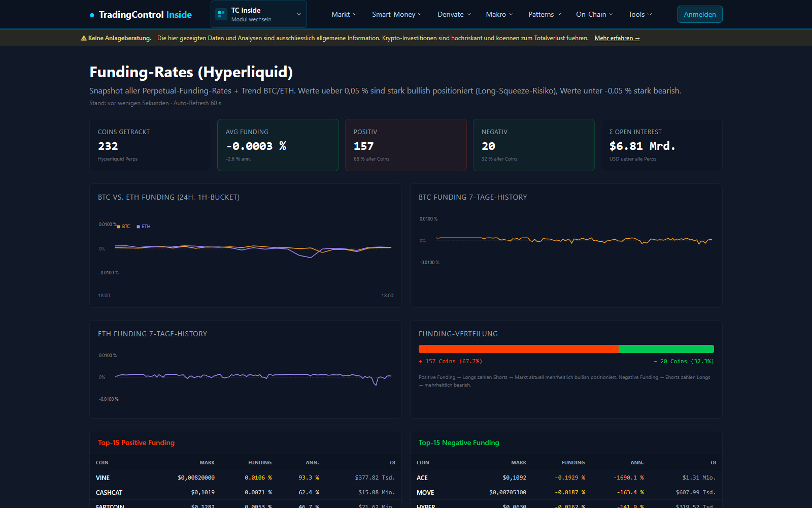
Task: Click the TC Inside module icon
Action: point(221,14)
